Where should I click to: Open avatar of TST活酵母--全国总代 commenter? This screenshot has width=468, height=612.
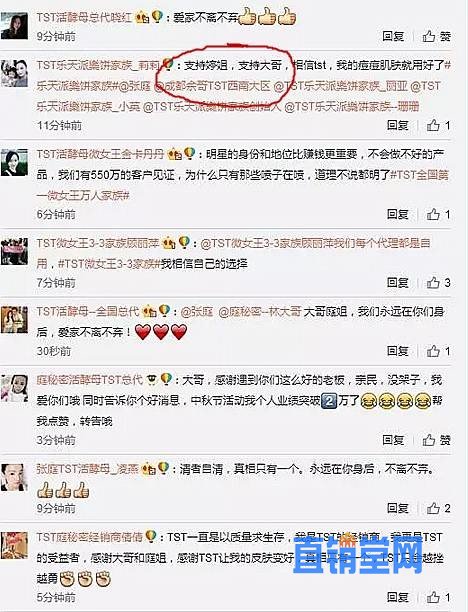[x=14, y=319]
